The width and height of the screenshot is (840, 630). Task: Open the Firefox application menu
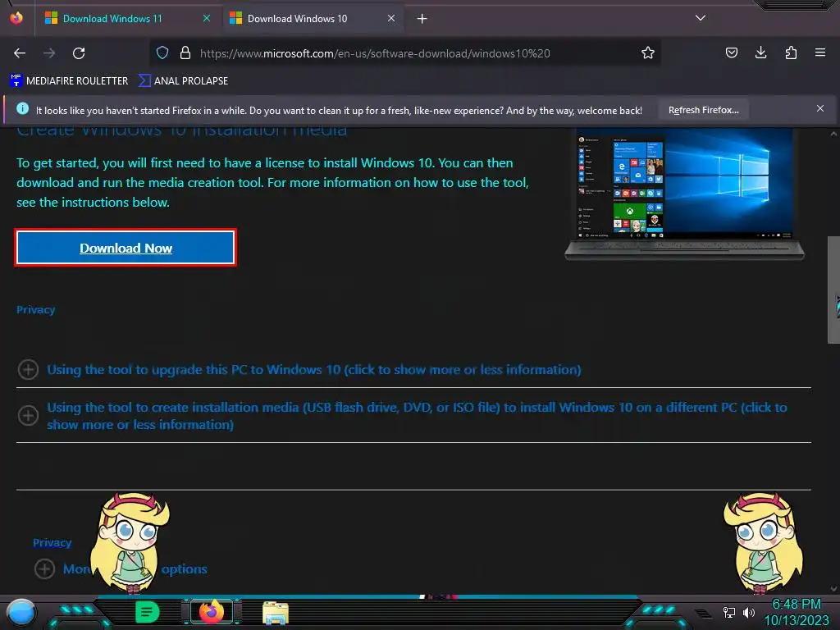tap(819, 52)
